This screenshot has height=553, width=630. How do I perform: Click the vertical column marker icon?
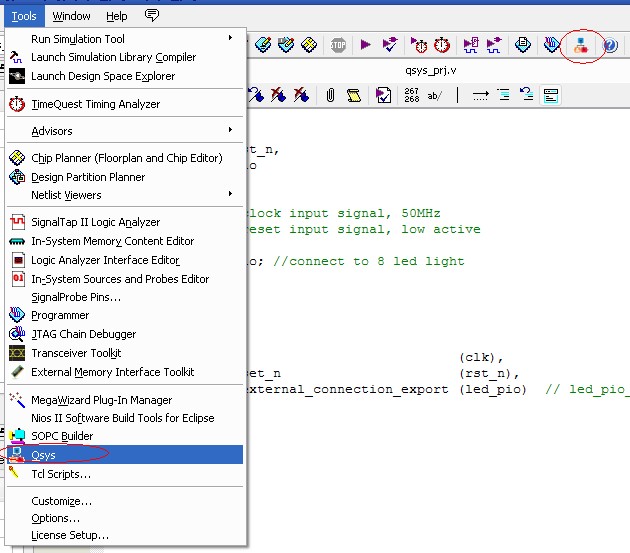(457, 95)
